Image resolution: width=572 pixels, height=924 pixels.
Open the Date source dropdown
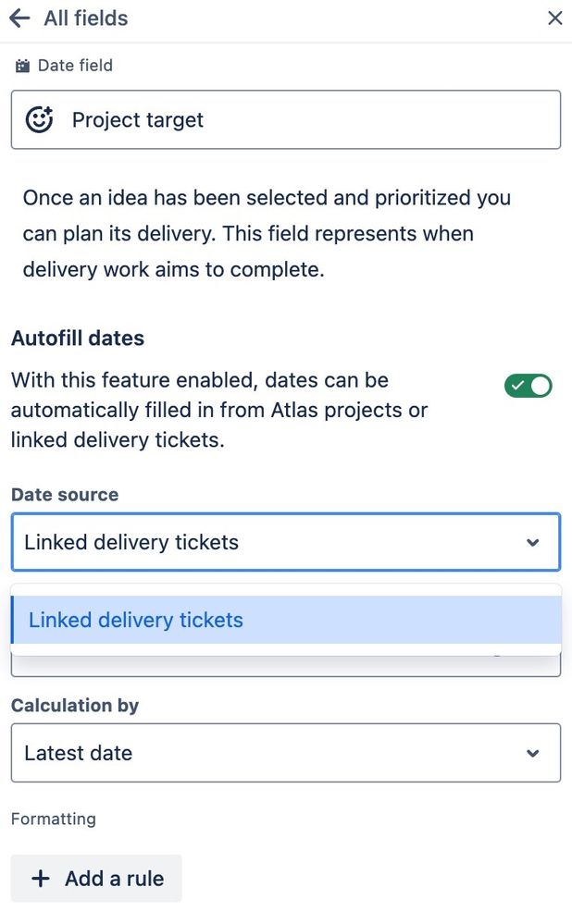click(x=285, y=542)
